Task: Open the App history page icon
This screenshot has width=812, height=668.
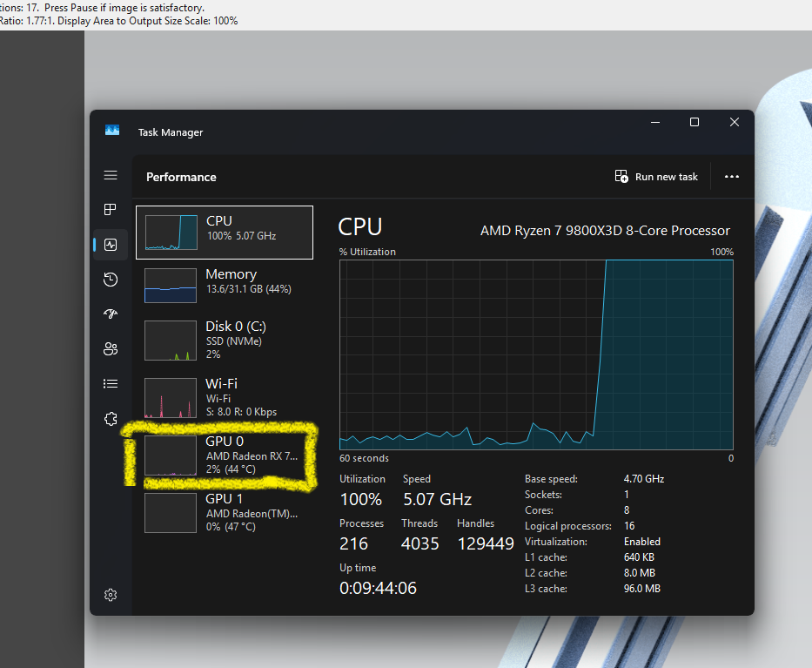Action: 111,280
